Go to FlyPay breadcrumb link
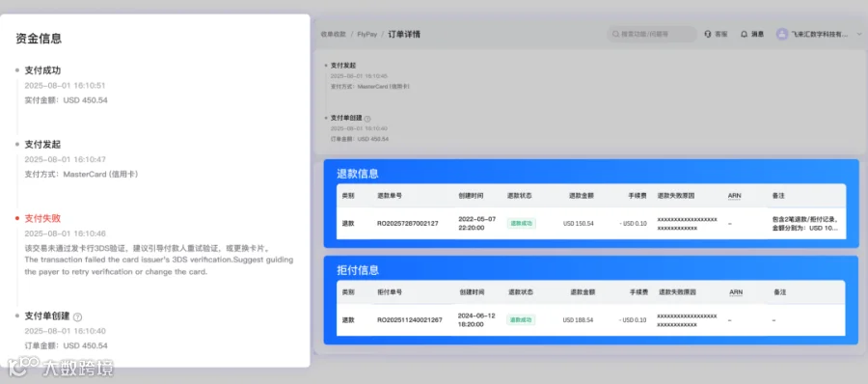 [367, 34]
